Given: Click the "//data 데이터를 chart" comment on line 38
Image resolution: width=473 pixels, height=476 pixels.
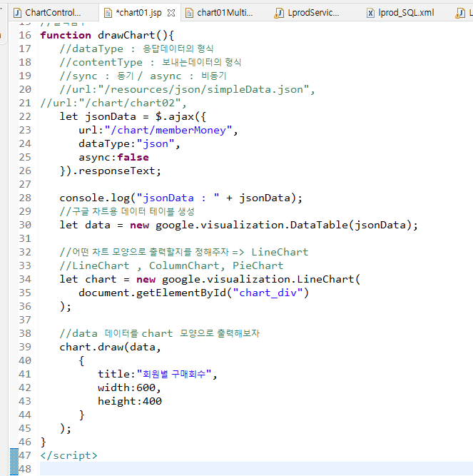Looking at the screenshot, I should [x=116, y=333].
